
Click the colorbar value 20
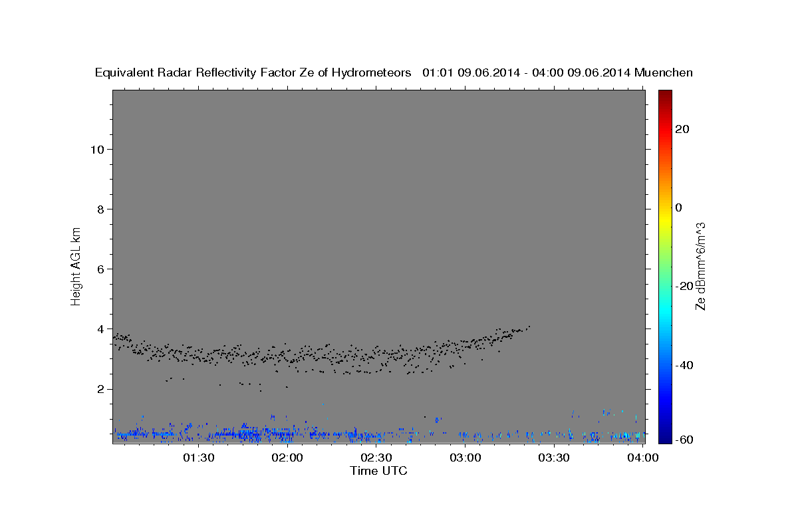tap(683, 129)
